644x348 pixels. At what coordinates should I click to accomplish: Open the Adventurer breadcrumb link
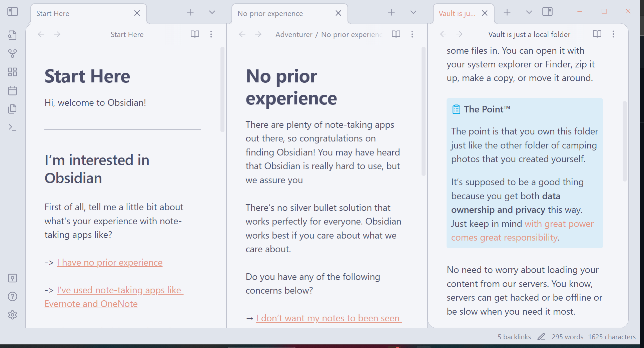pyautogui.click(x=293, y=34)
